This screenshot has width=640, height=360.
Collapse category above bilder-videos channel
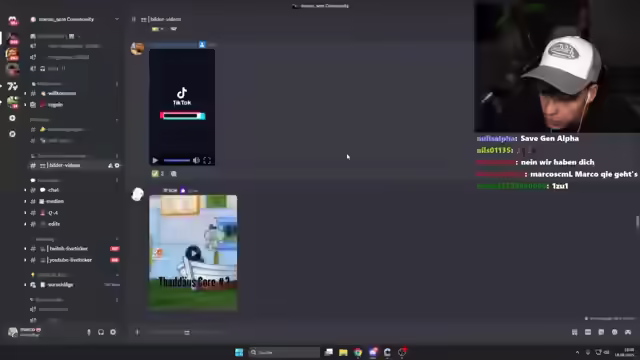pyautogui.click(x=59, y=156)
